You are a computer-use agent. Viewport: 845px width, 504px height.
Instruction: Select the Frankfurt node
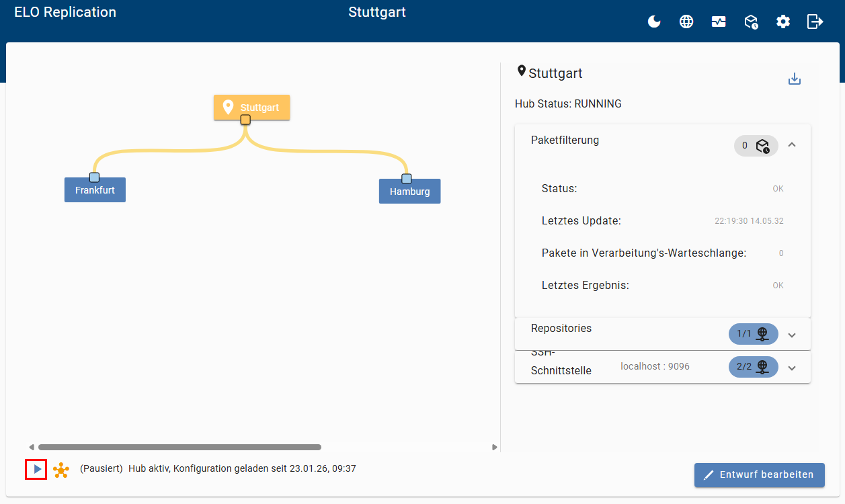click(95, 190)
